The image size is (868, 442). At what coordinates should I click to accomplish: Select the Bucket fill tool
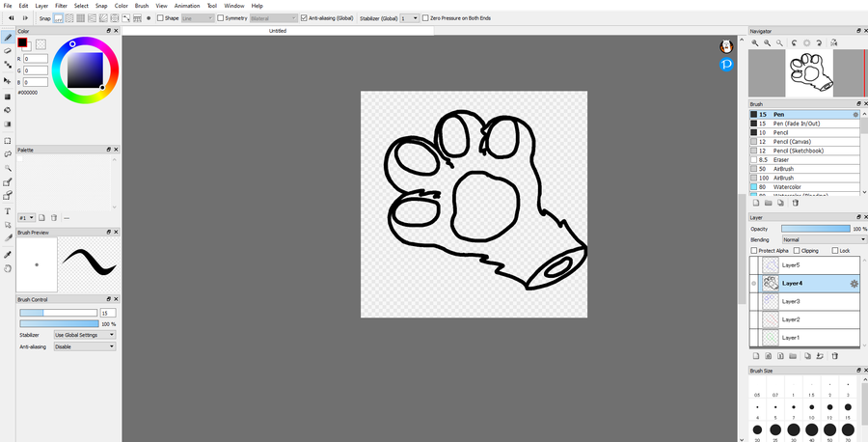pyautogui.click(x=8, y=110)
